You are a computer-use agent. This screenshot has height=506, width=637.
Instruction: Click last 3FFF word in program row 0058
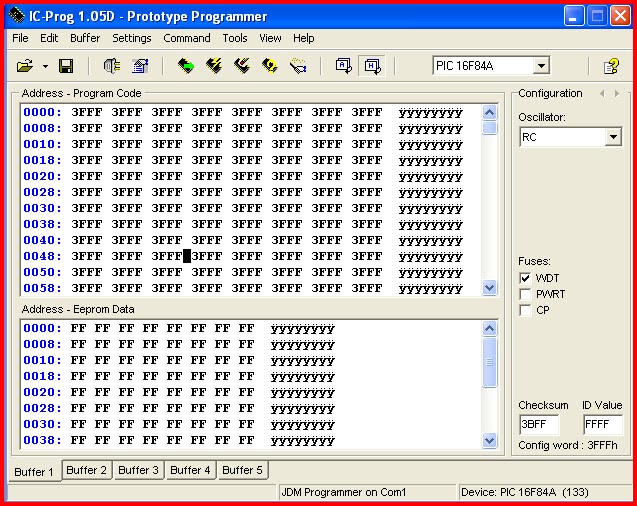pos(367,288)
